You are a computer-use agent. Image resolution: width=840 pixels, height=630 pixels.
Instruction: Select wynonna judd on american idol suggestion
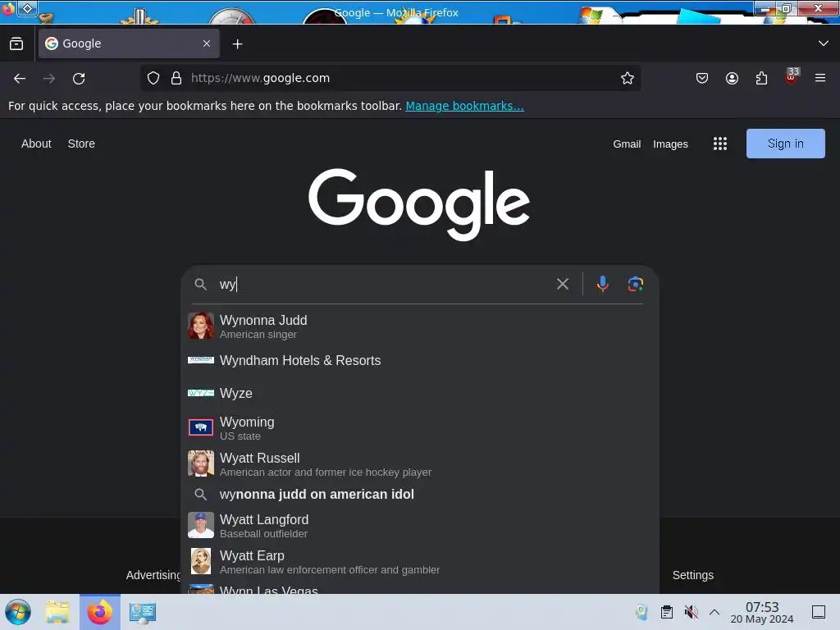click(420, 495)
